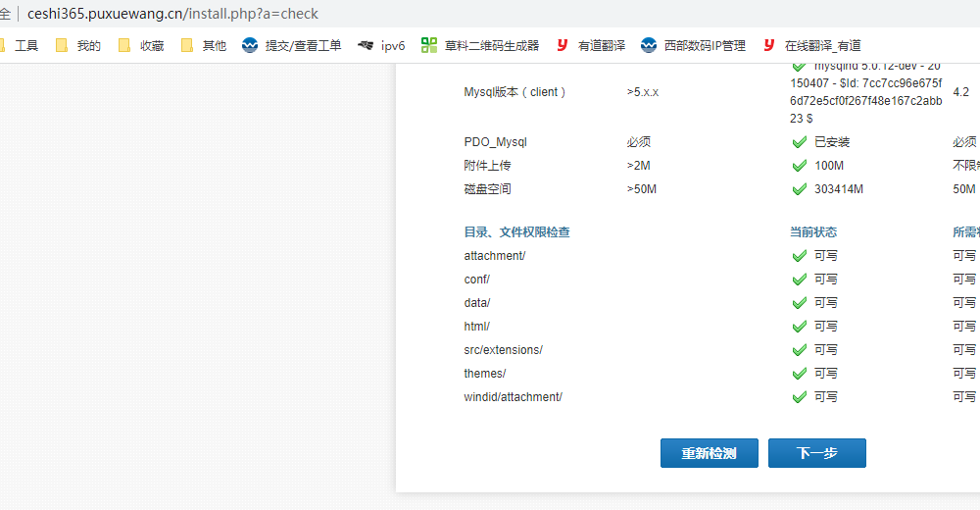
Task: Select the 当前状态 column header
Action: pyautogui.click(x=813, y=232)
